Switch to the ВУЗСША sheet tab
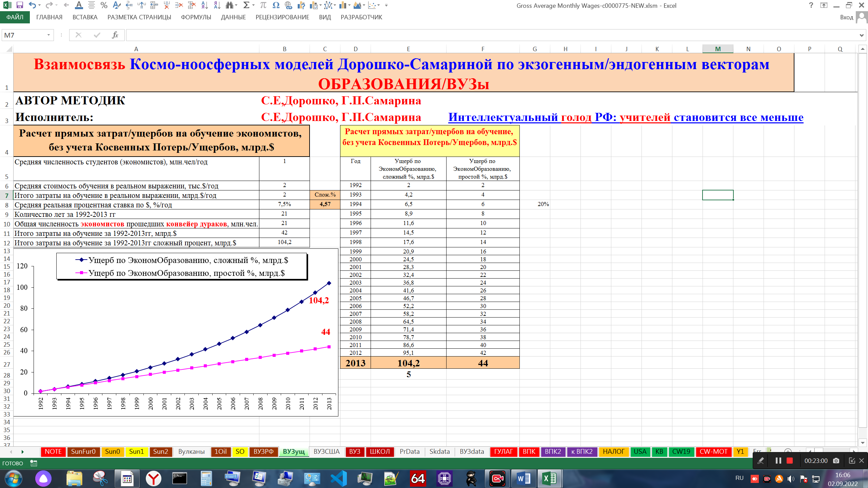The height and width of the screenshot is (488, 868). (326, 451)
